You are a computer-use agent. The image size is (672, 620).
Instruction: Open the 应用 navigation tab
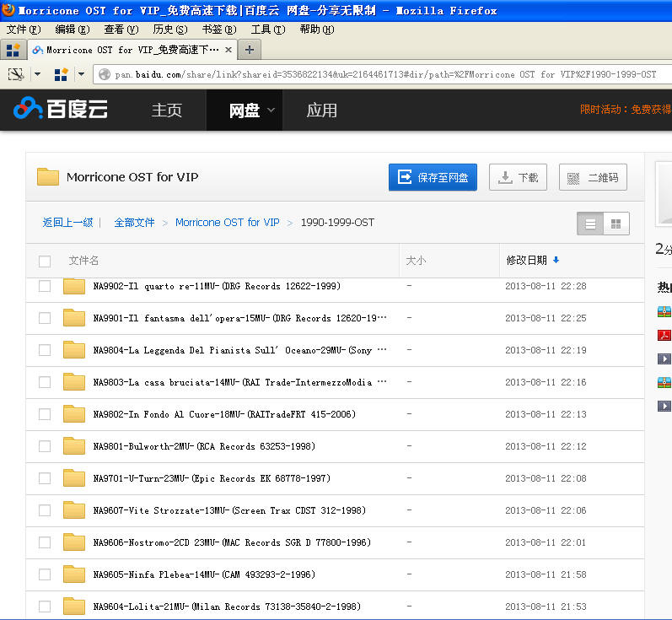coord(322,111)
